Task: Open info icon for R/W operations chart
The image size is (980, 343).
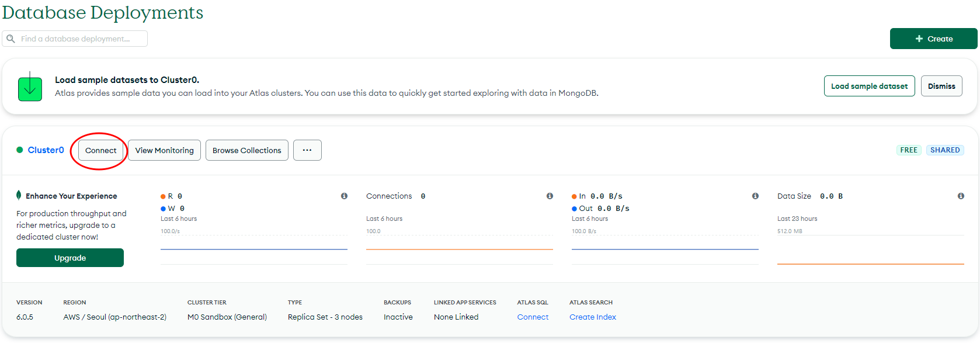Action: (x=344, y=196)
